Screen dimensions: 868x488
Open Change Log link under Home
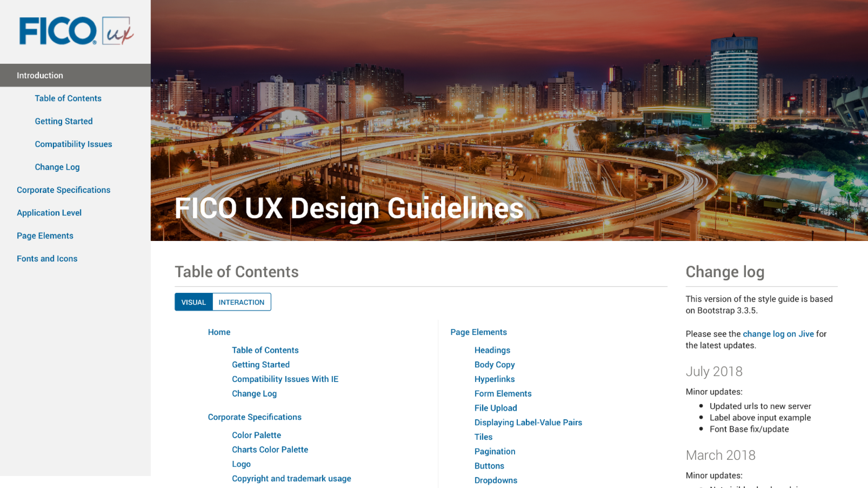pos(254,394)
